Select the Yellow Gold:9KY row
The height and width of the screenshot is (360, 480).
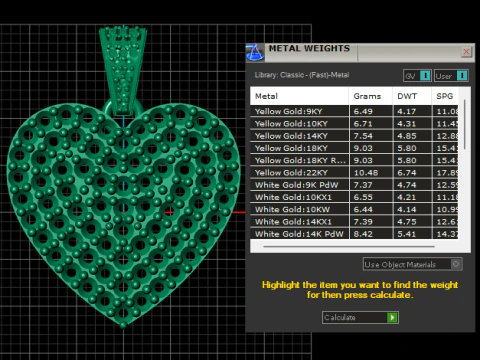click(x=354, y=111)
